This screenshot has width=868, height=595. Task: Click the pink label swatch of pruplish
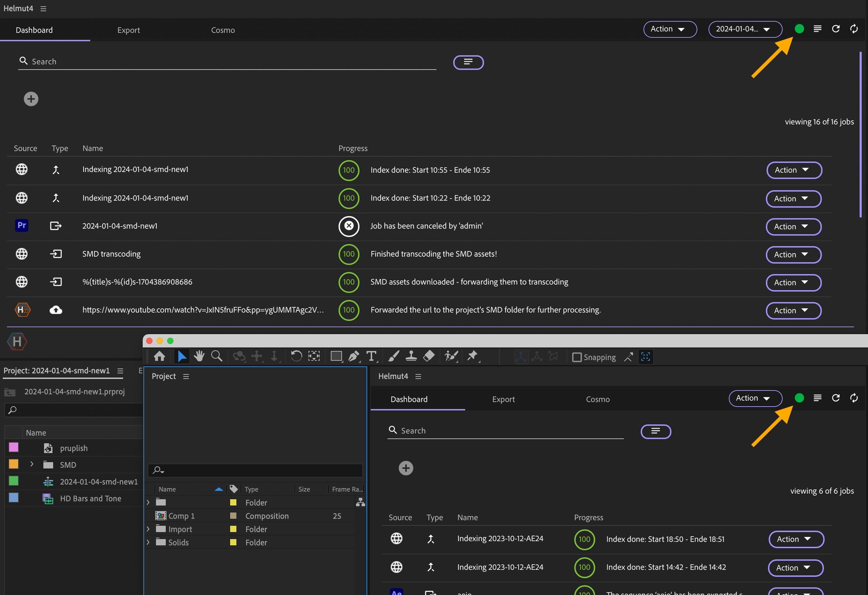tap(14, 448)
